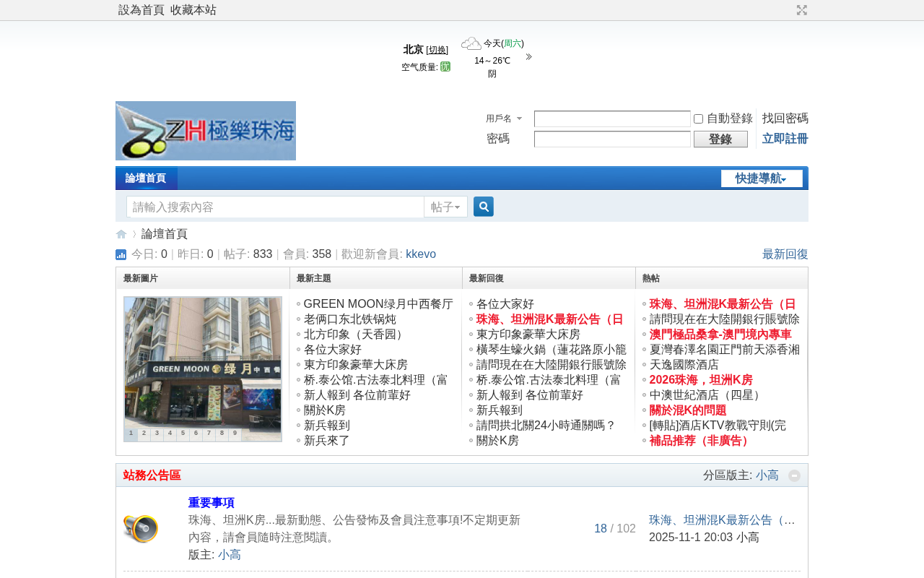Open the 立即註冊 register link

(785, 139)
